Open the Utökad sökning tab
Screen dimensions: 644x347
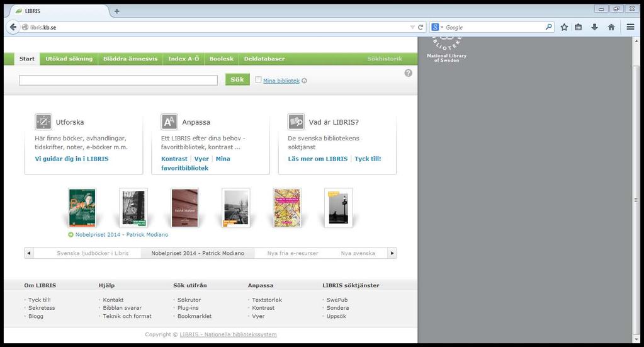click(69, 59)
